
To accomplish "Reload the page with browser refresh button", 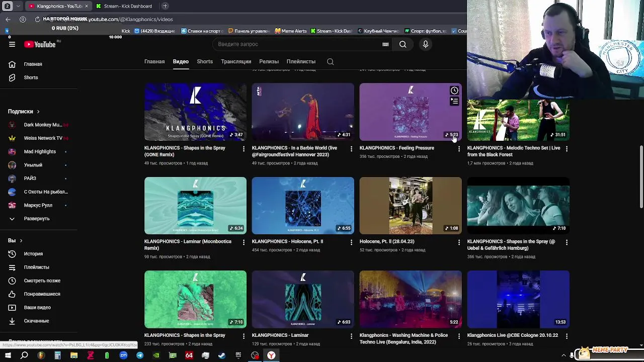I will click(x=37, y=19).
